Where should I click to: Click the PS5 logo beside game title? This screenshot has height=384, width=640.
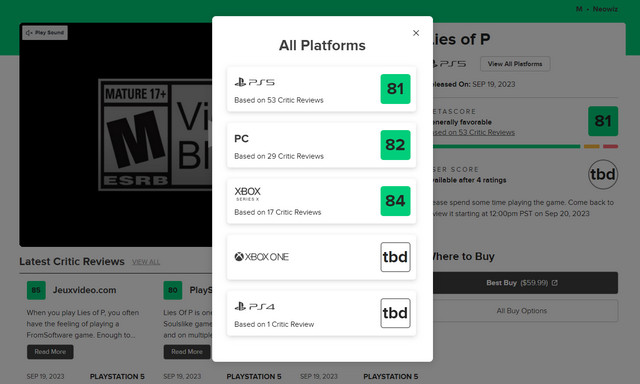point(450,64)
